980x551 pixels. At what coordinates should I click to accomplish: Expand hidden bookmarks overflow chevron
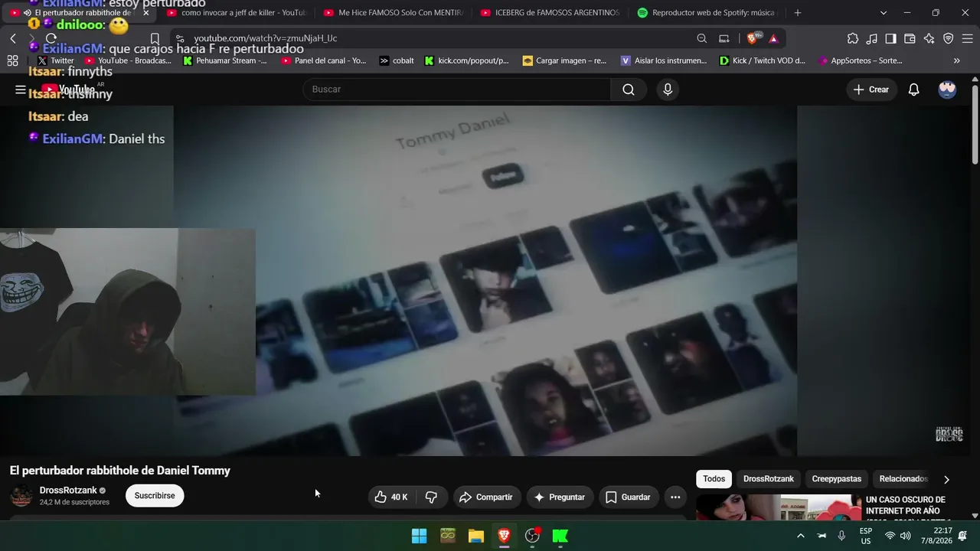[x=956, y=60]
